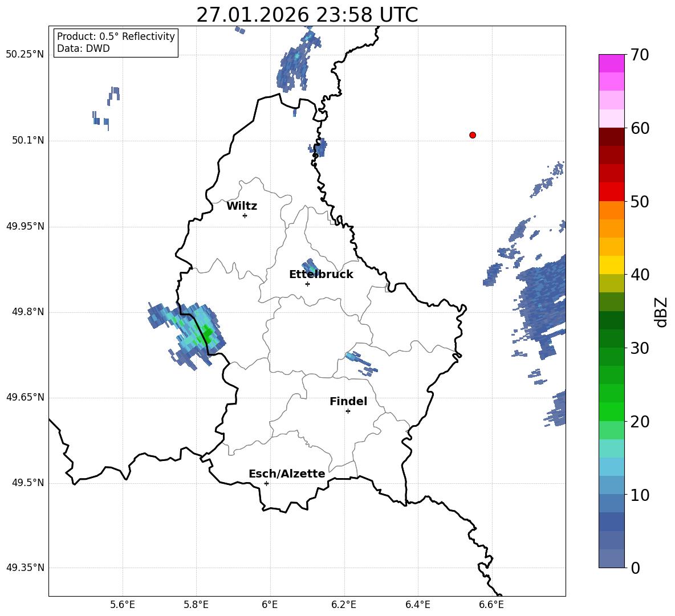Click 'Product: 0.5° Reflectivity' text
This screenshot has height=616, width=675.
click(116, 36)
